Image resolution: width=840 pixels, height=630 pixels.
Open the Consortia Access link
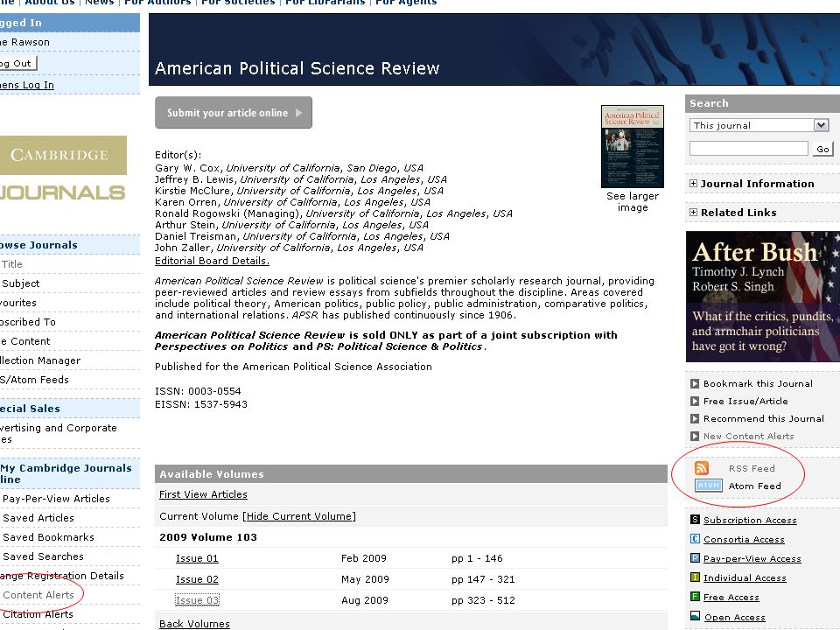(744, 539)
